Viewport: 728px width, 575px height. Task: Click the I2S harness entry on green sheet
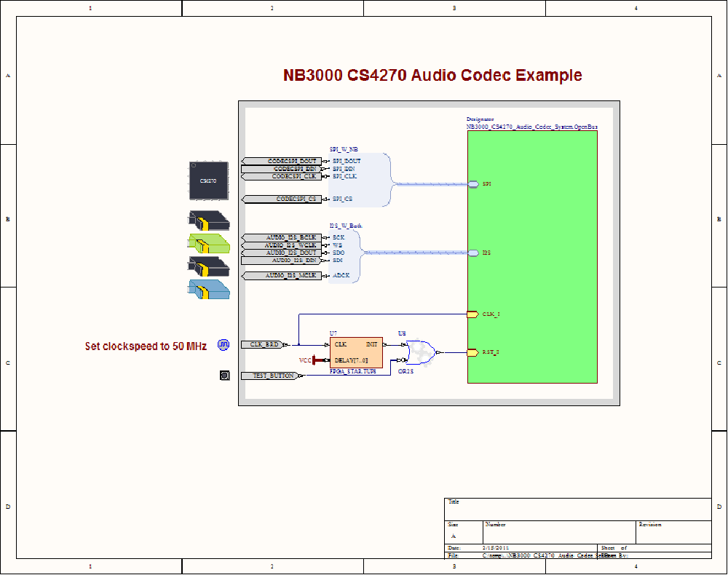(x=473, y=253)
